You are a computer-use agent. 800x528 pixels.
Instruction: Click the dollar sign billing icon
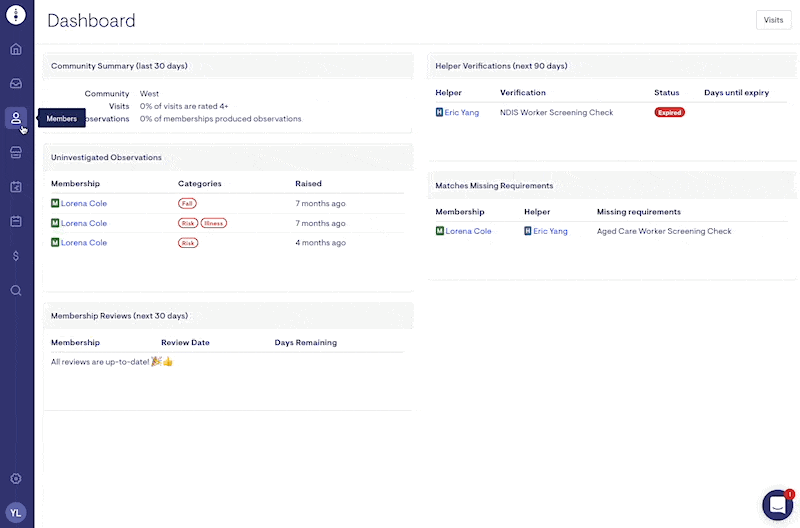point(16,255)
